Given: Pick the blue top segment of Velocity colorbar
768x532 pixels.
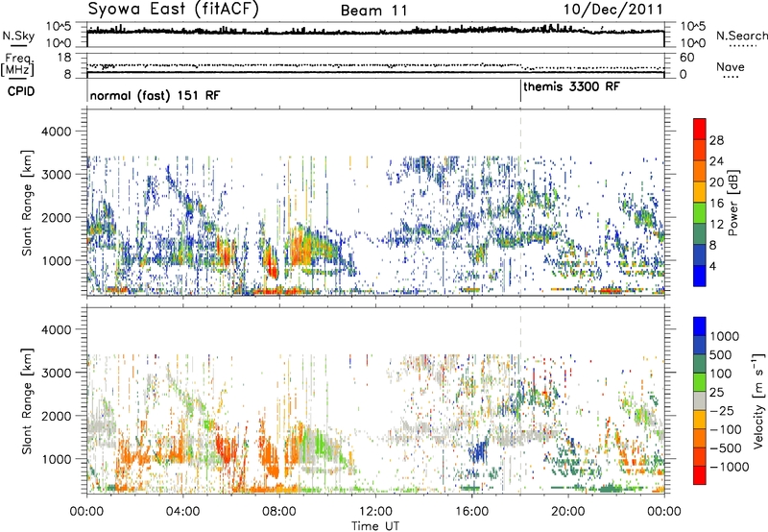Looking at the screenshot, I should click(700, 326).
